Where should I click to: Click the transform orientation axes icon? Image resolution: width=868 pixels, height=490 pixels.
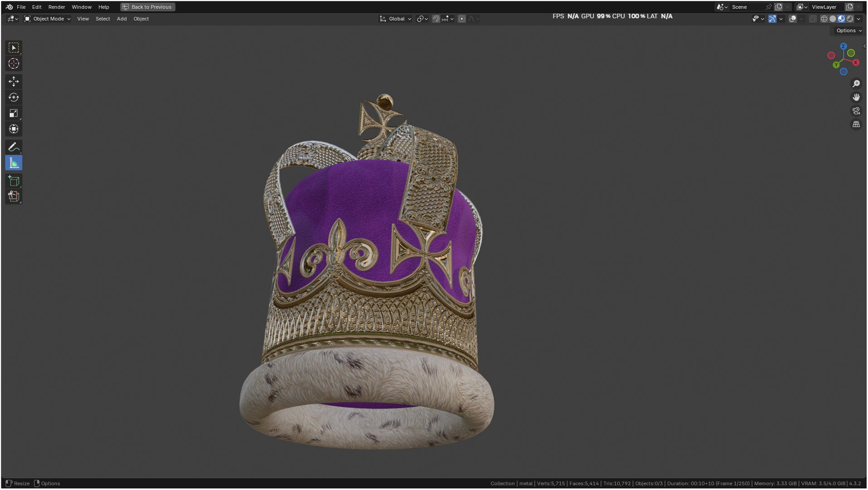pos(383,19)
